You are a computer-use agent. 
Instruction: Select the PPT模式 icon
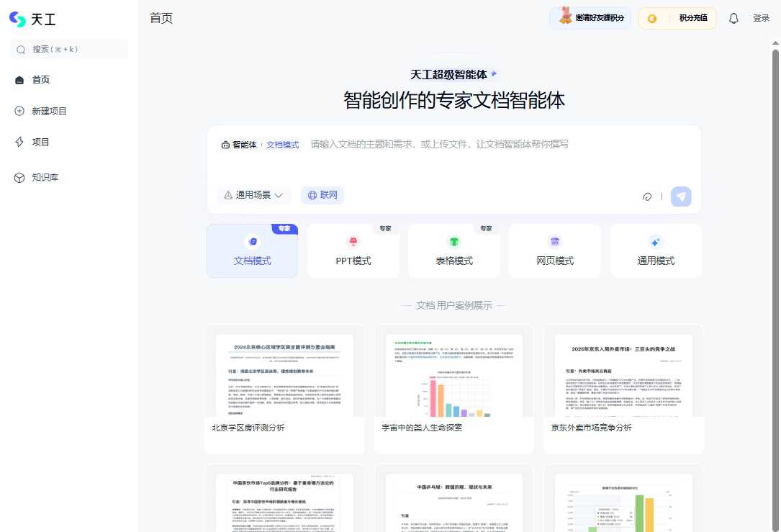(353, 243)
